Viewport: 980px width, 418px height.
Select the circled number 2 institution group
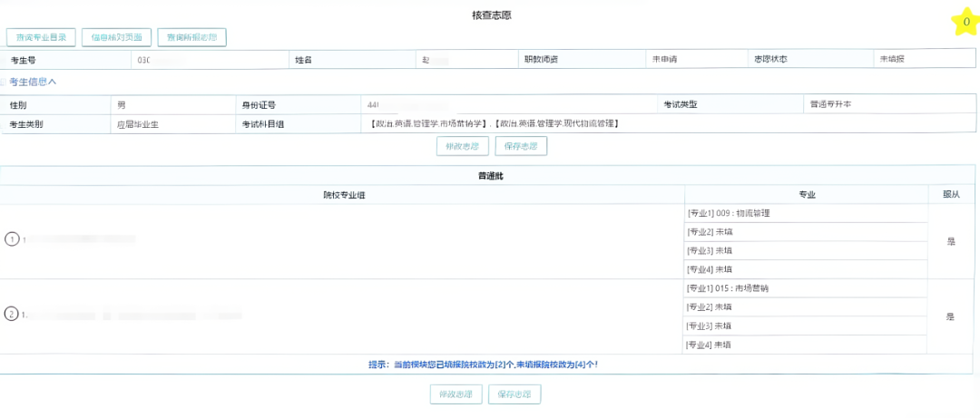point(12,315)
